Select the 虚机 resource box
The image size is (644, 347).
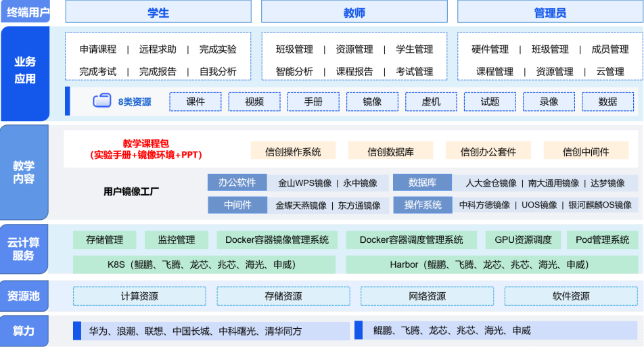click(431, 102)
